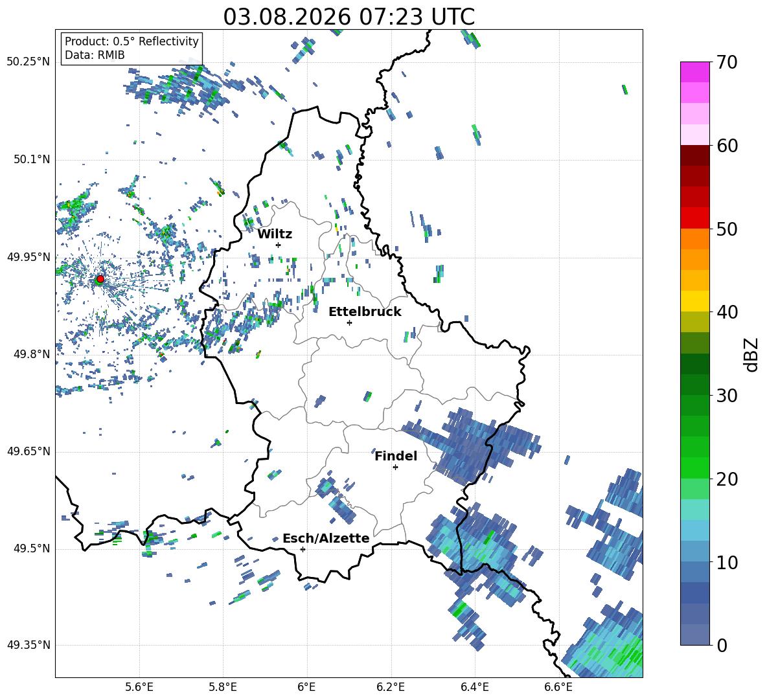This screenshot has width=767, height=700.
Task: Click the 03.08.2026 07:23 UTC title
Action: click(x=349, y=17)
